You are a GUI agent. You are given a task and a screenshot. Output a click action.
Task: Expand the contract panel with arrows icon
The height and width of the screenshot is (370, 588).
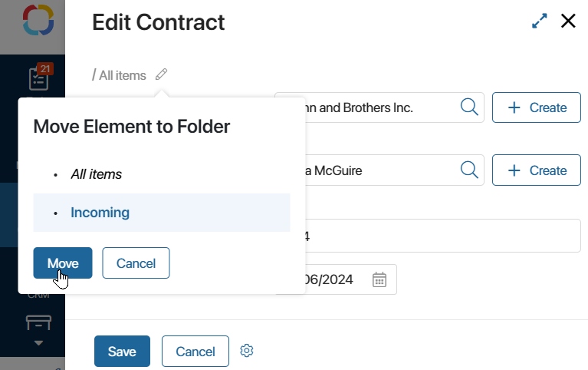tap(539, 21)
